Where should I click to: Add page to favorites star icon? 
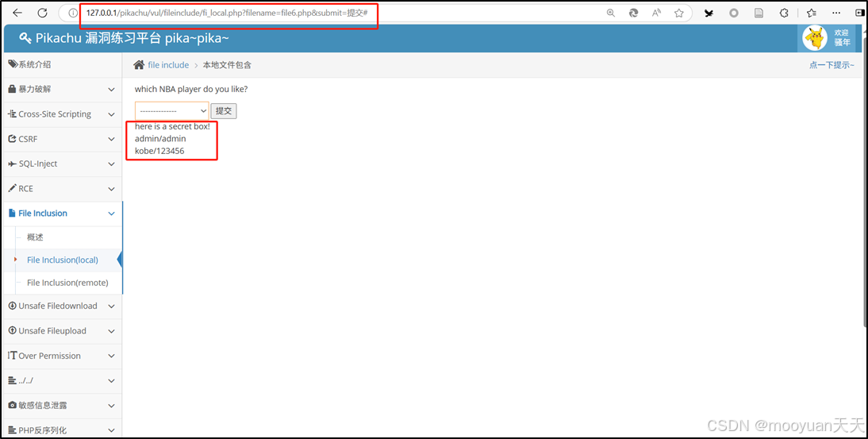(x=678, y=13)
